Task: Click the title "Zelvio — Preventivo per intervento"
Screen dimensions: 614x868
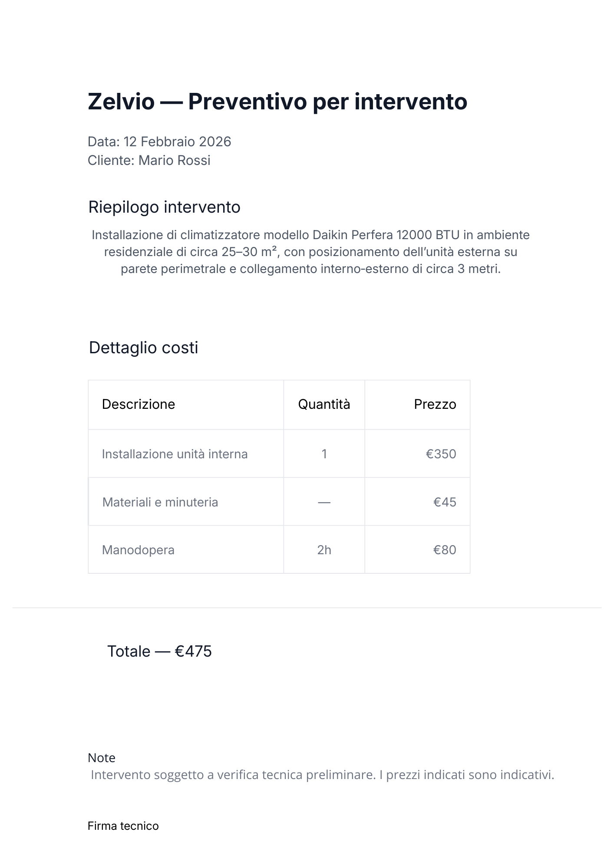Action: click(x=277, y=102)
